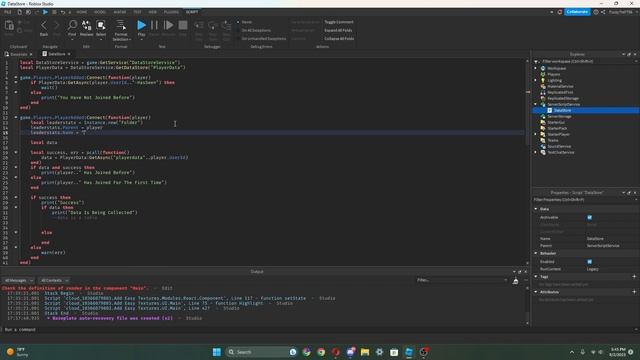This screenshot has width=640, height=360.
Task: Expand the Workspace tree node
Action: pyautogui.click(x=536, y=68)
